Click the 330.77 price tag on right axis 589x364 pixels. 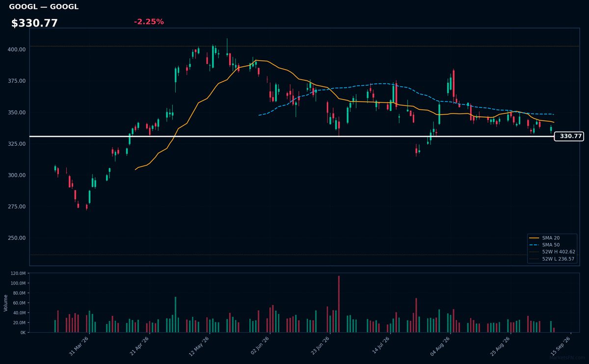tap(568, 136)
